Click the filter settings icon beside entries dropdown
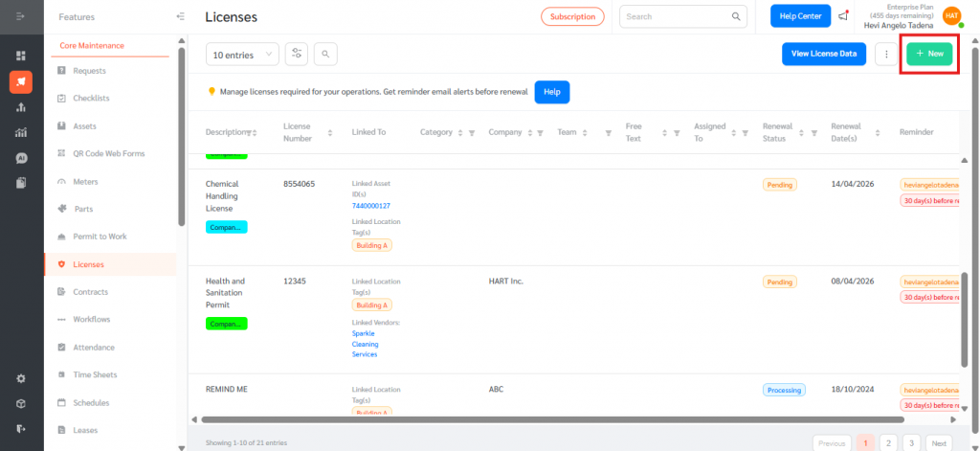The image size is (980, 451). [298, 55]
